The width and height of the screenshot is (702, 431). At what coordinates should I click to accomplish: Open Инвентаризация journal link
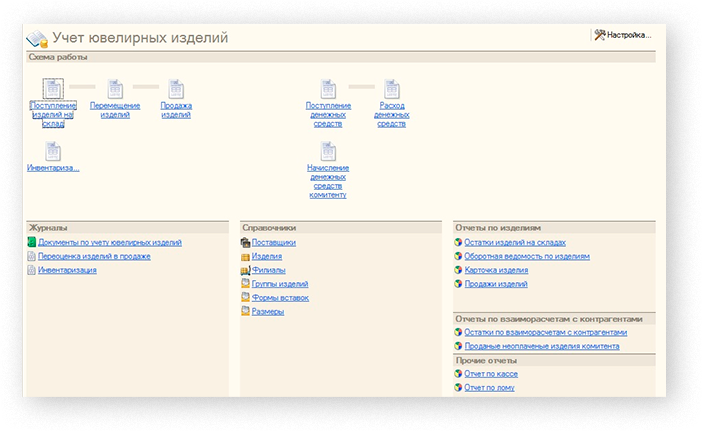(x=67, y=270)
